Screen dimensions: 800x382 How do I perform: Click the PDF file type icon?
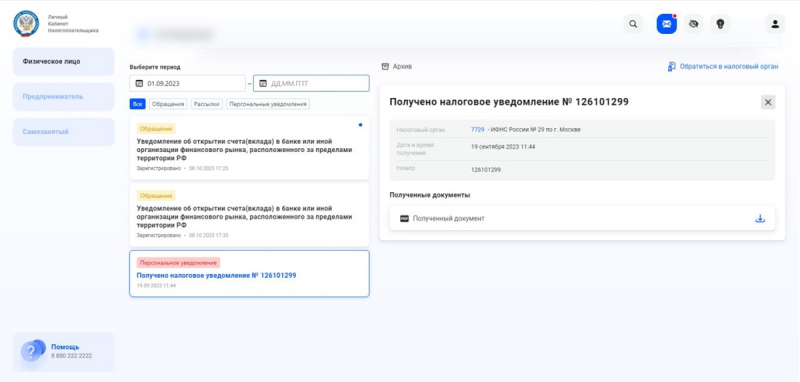405,218
